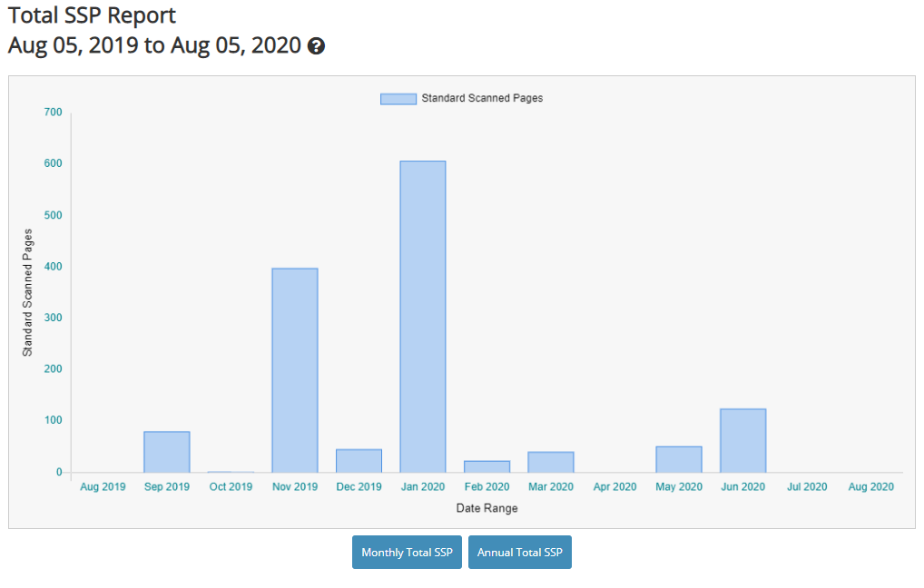The width and height of the screenshot is (924, 588).
Task: Select the Mar 2020 bar
Action: pyautogui.click(x=551, y=462)
